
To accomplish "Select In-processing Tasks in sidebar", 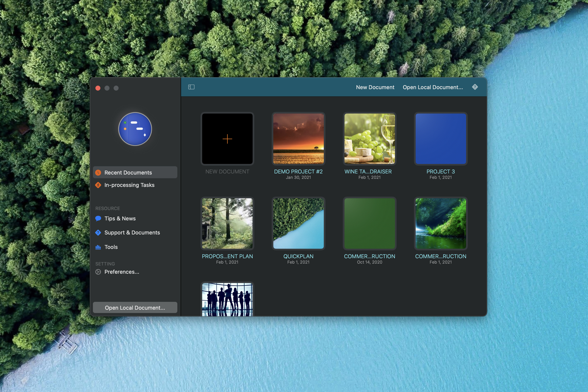I will (x=129, y=185).
